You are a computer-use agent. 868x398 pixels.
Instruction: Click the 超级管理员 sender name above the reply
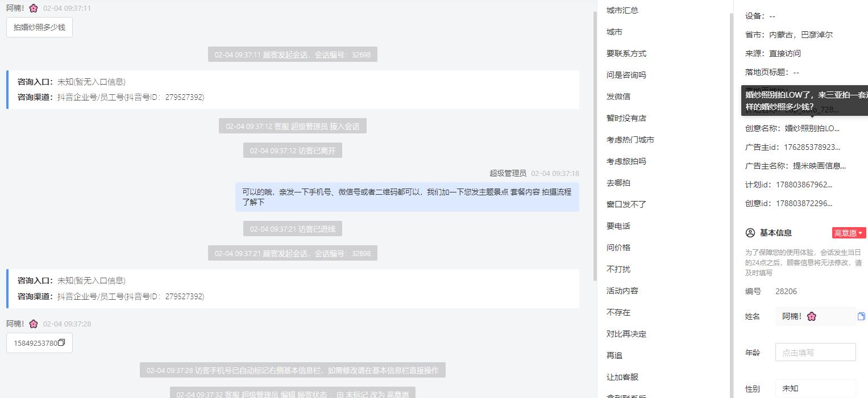click(x=508, y=173)
